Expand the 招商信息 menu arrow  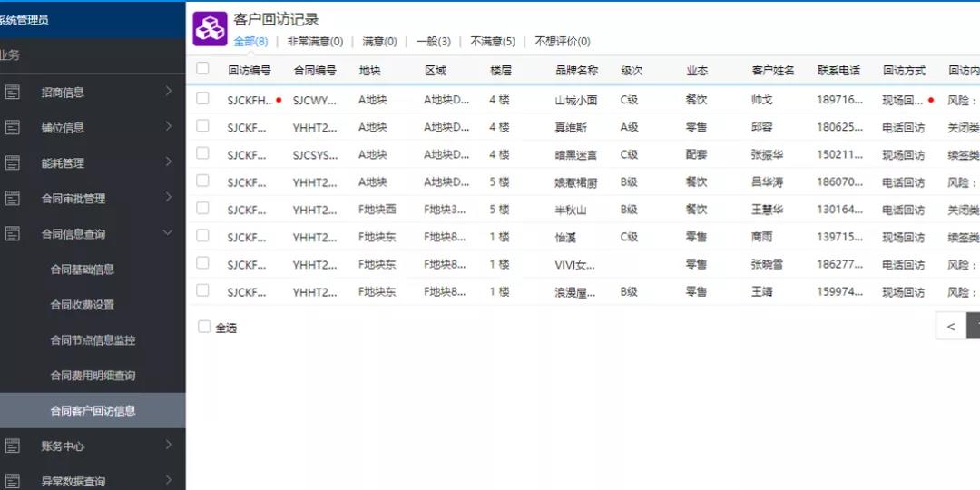[168, 91]
